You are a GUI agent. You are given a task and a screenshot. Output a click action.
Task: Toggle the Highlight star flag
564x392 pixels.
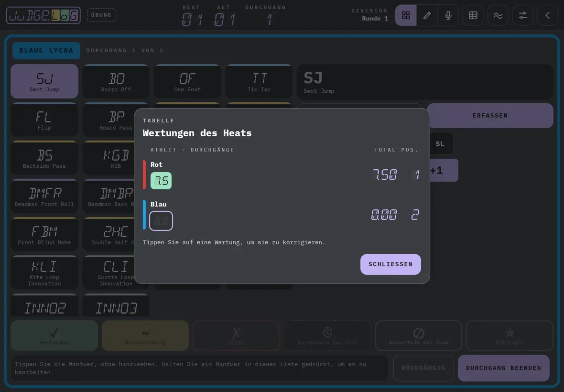click(510, 336)
